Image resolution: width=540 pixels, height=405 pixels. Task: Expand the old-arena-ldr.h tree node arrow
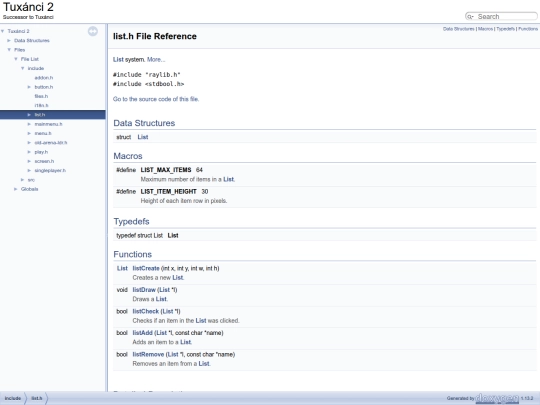pos(29,143)
